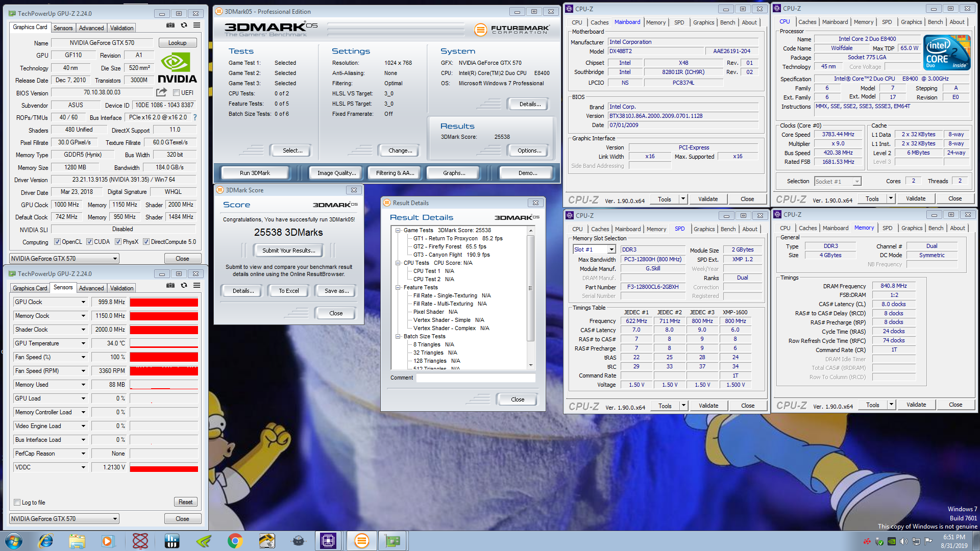Open Windows Start orb
This screenshot has height=551, width=980.
(x=14, y=541)
